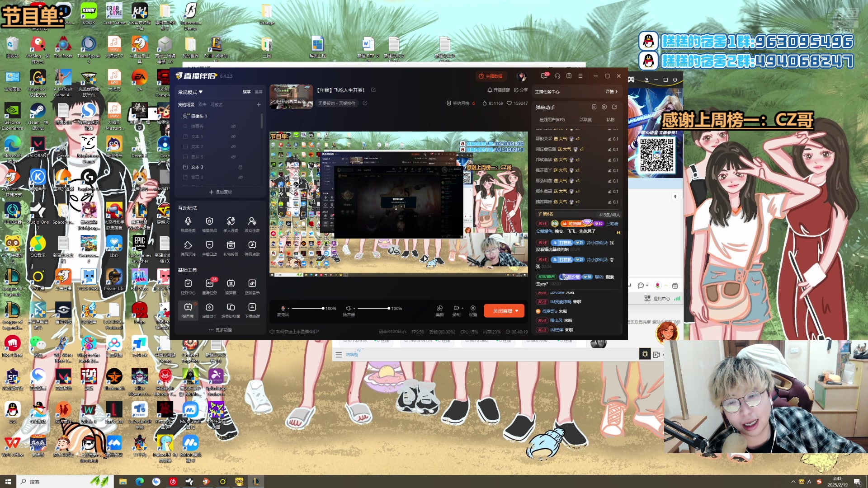Open 下播鸣谢 end-stream thanks tool
This screenshot has height=488, width=868.
click(x=252, y=310)
